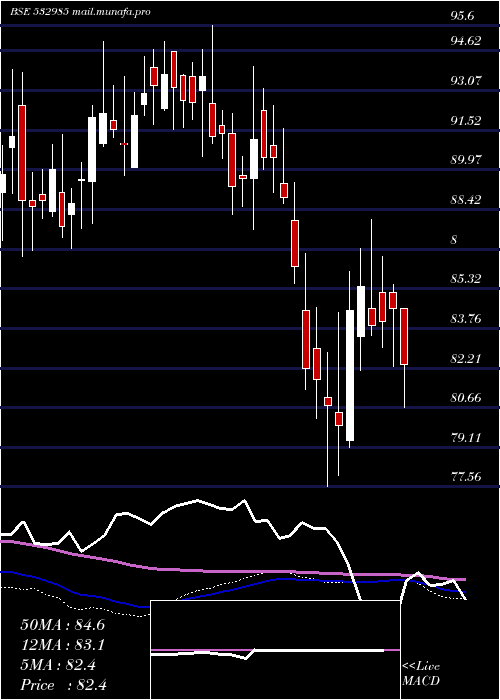Click the 80.66 price axis label
Screen dimensions: 500x700
click(x=466, y=397)
